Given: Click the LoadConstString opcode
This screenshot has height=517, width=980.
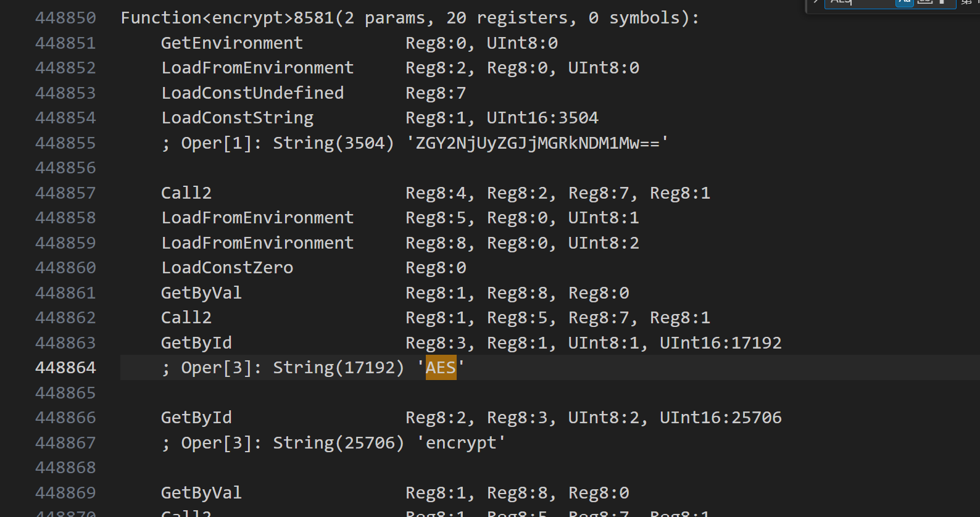Looking at the screenshot, I should click(x=237, y=118).
